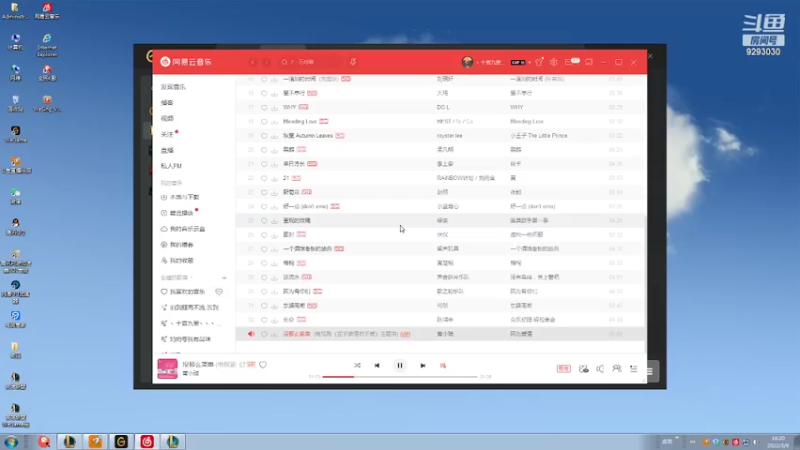
Task: Collapse the created playlists section header
Action: click(x=177, y=278)
